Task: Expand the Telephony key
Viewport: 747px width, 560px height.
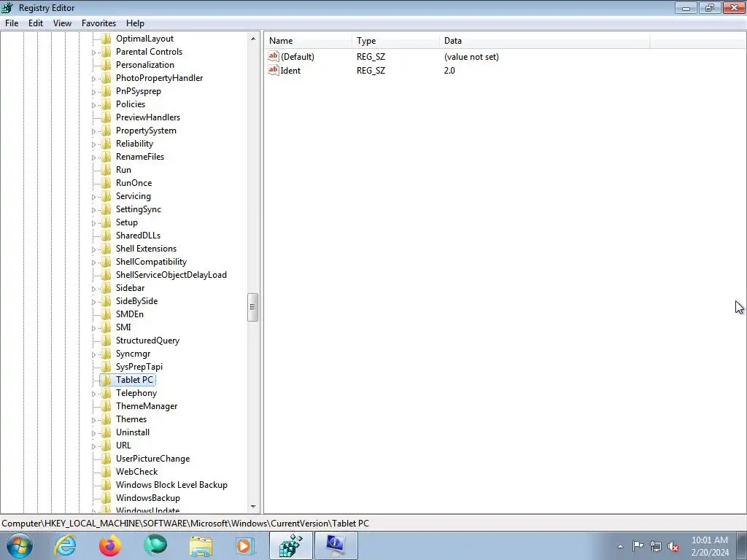Action: coord(94,394)
